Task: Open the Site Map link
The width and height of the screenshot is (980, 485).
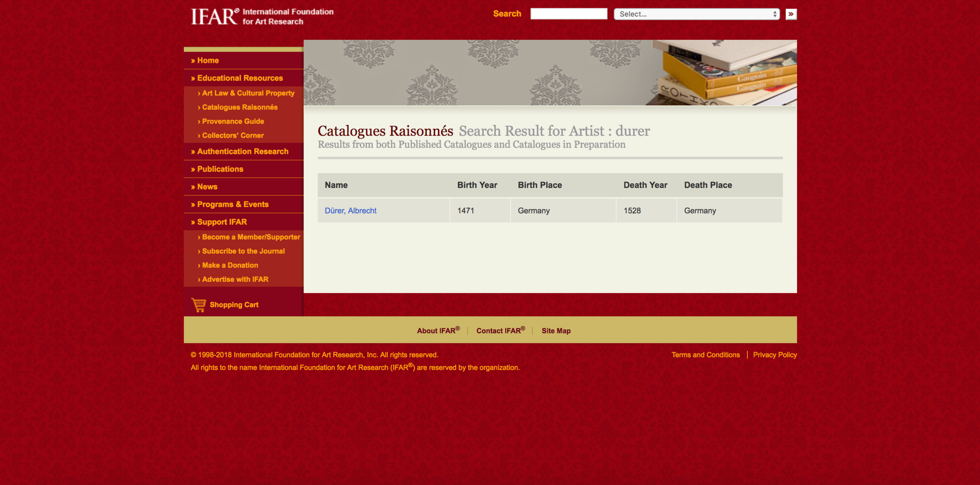Action: click(556, 331)
